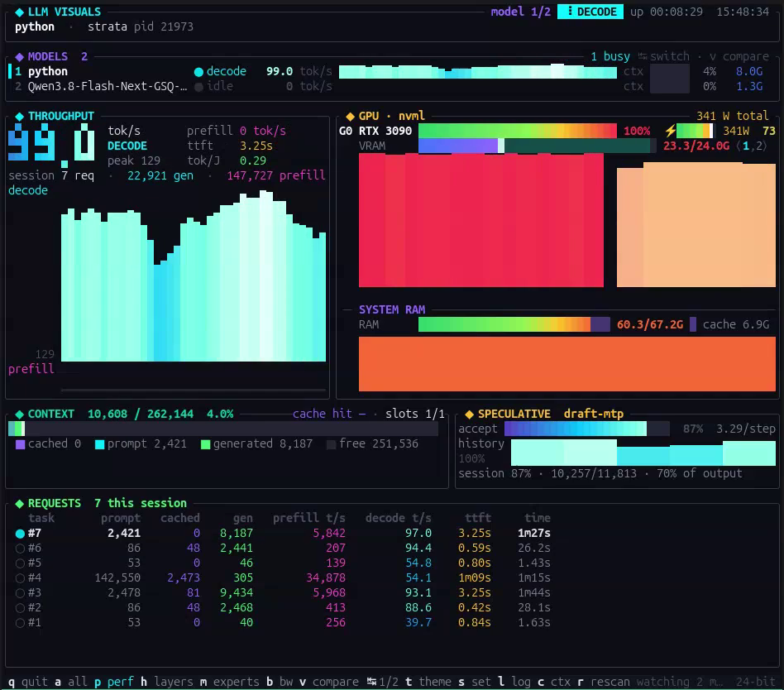The width and height of the screenshot is (784, 690).
Task: Click the cyan prompt legend square
Action: pos(99,444)
